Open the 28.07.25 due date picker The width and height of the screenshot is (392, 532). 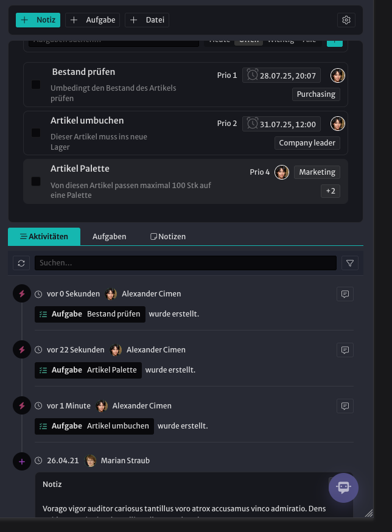(281, 75)
